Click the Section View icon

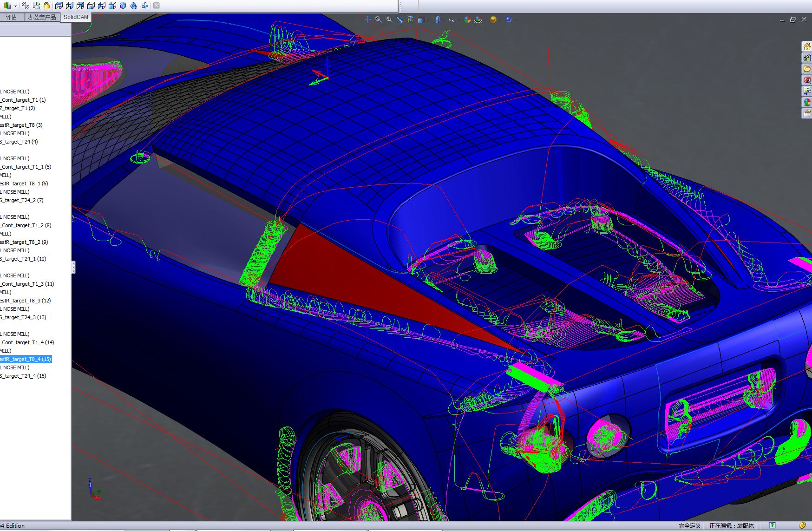(399, 20)
